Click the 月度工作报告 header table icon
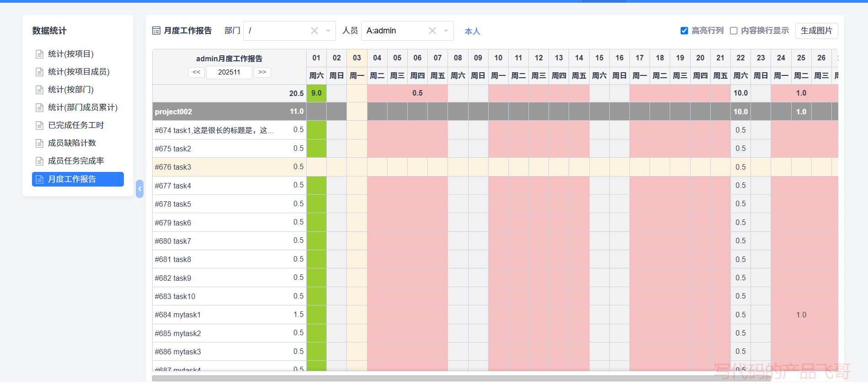The height and width of the screenshot is (385, 868). point(156,31)
